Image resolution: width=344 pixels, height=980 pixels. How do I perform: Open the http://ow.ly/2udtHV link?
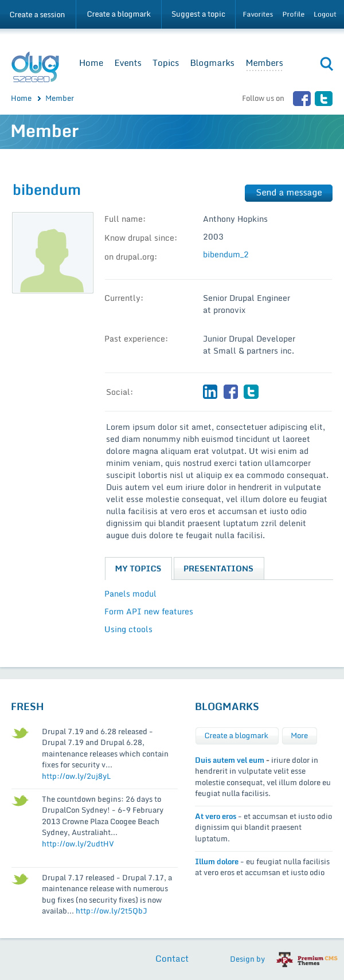pos(78,844)
